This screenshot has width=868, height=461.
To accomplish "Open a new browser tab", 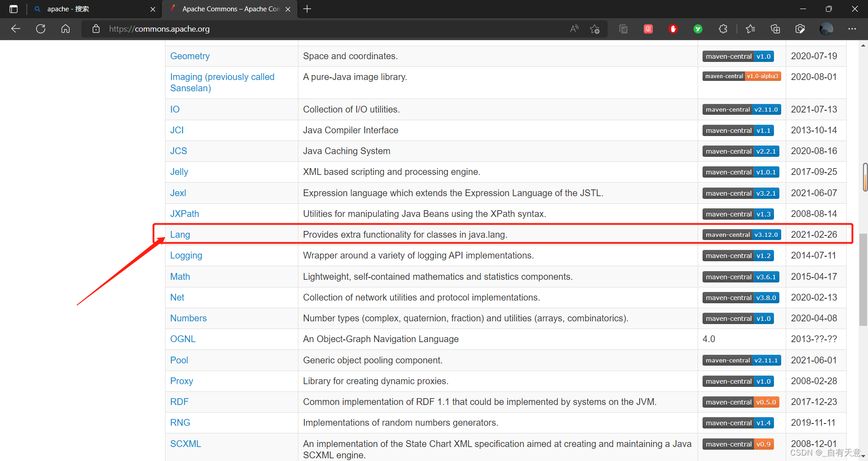I will (307, 9).
